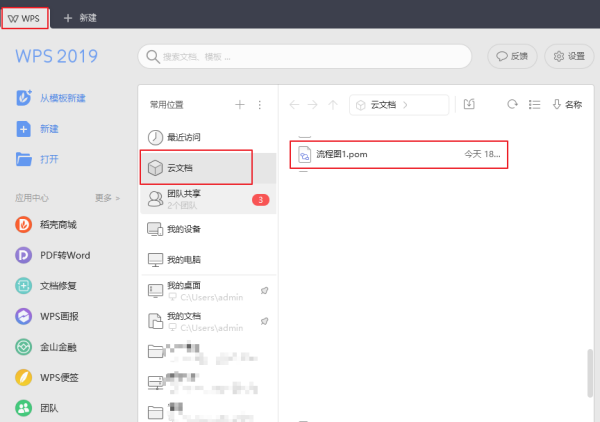This screenshot has height=422, width=600.
Task: Expand the breadcrumb chevron after 云文档
Action: click(406, 105)
